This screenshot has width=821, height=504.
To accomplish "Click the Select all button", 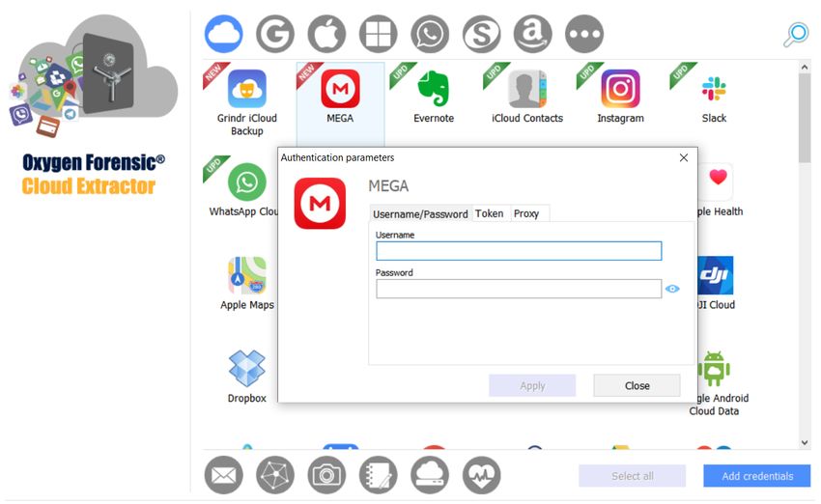I will (x=633, y=476).
